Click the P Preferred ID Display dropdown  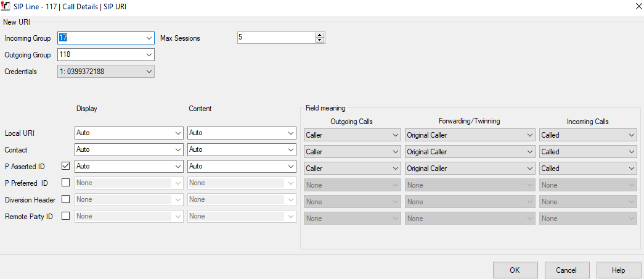tap(129, 183)
